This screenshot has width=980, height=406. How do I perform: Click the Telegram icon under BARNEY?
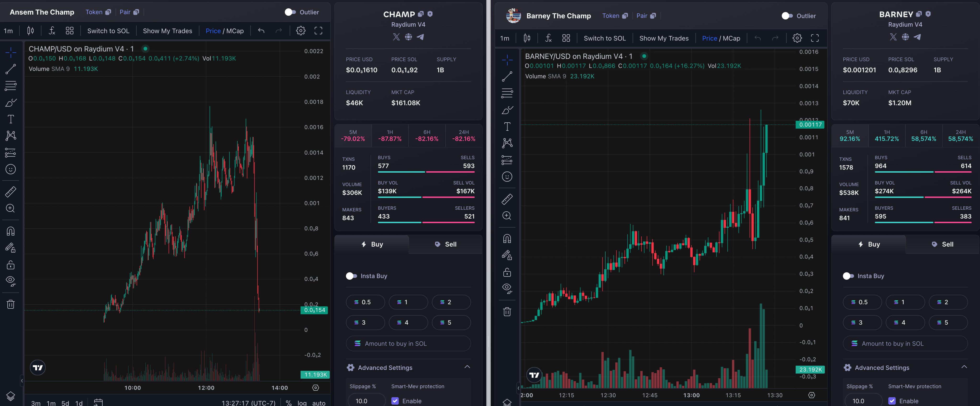[917, 37]
